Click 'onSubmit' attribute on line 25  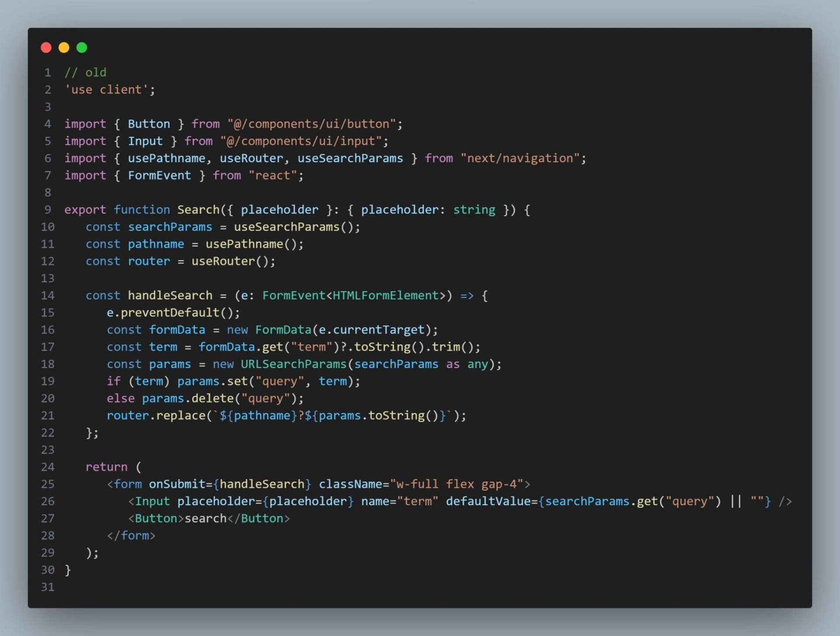pyautogui.click(x=177, y=484)
